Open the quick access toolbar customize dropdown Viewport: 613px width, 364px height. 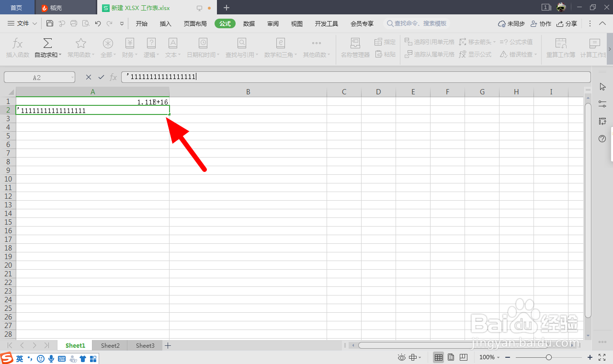click(x=122, y=23)
